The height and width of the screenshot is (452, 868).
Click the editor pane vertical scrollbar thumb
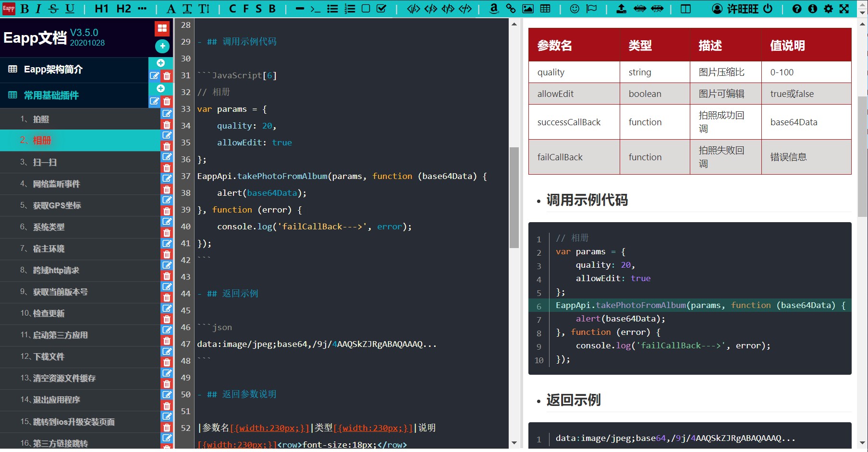(x=514, y=197)
